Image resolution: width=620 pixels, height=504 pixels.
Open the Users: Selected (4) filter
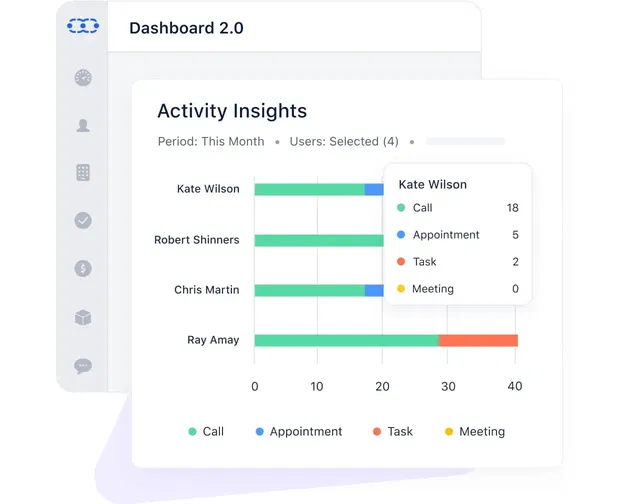tap(344, 142)
